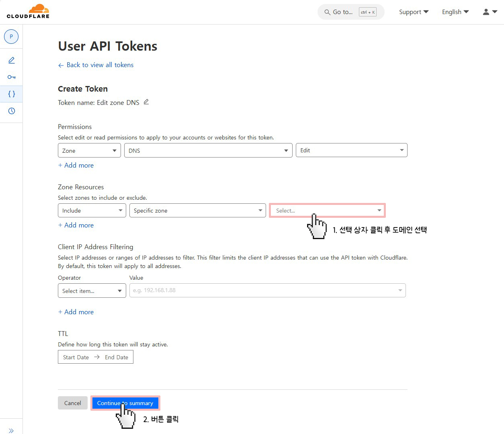The image size is (504, 434).
Task: Click the Cancel button
Action: coord(73,403)
